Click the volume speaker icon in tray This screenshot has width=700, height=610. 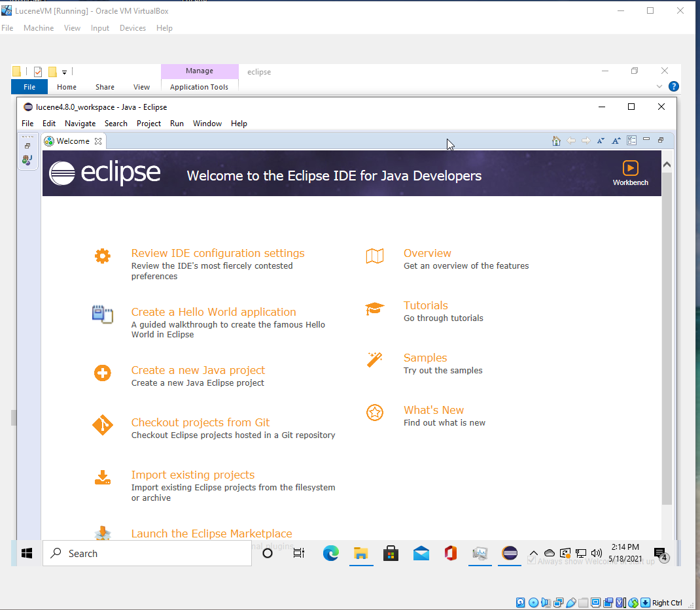596,553
